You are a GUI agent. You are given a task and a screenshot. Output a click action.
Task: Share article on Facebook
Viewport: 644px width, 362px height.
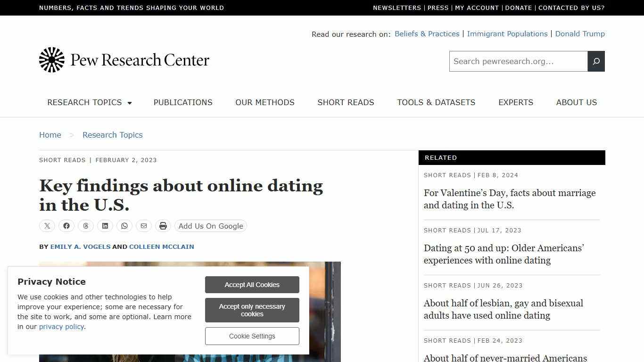(66, 226)
